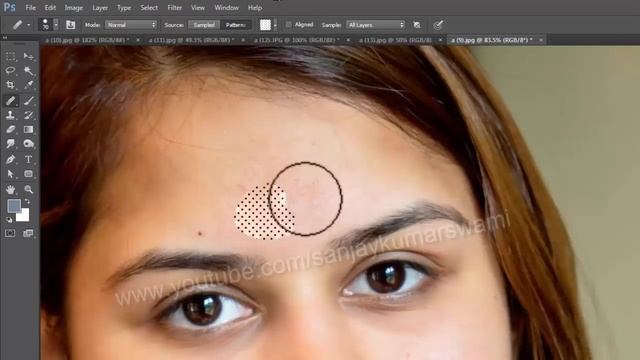Open the brush size picker dropdown
Viewport: 640px width, 360px height.
point(56,25)
